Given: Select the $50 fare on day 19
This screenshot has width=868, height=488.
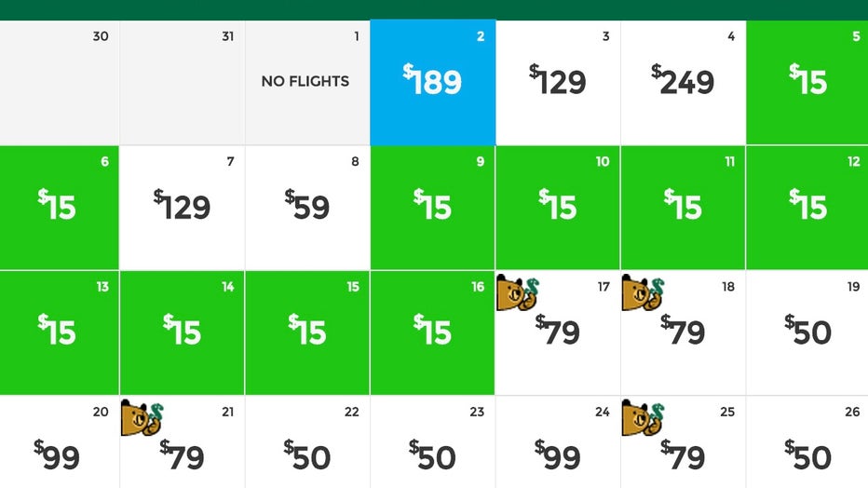Looking at the screenshot, I should [807, 332].
